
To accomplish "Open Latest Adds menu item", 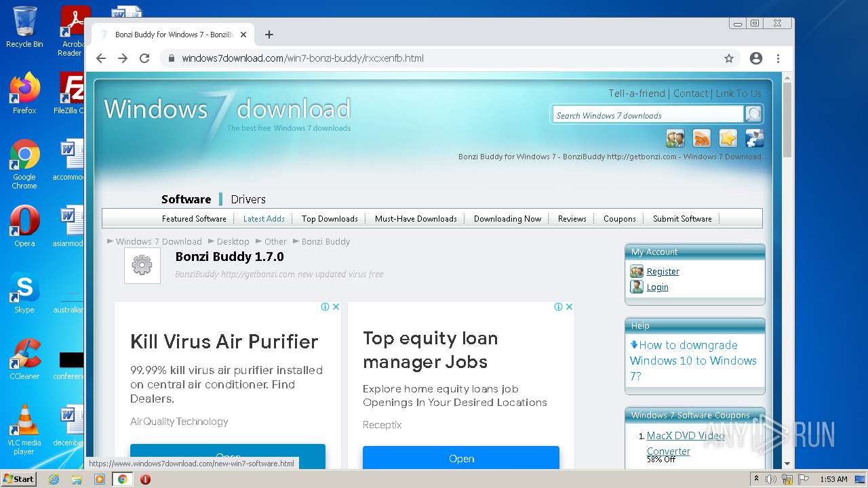I will click(x=264, y=219).
